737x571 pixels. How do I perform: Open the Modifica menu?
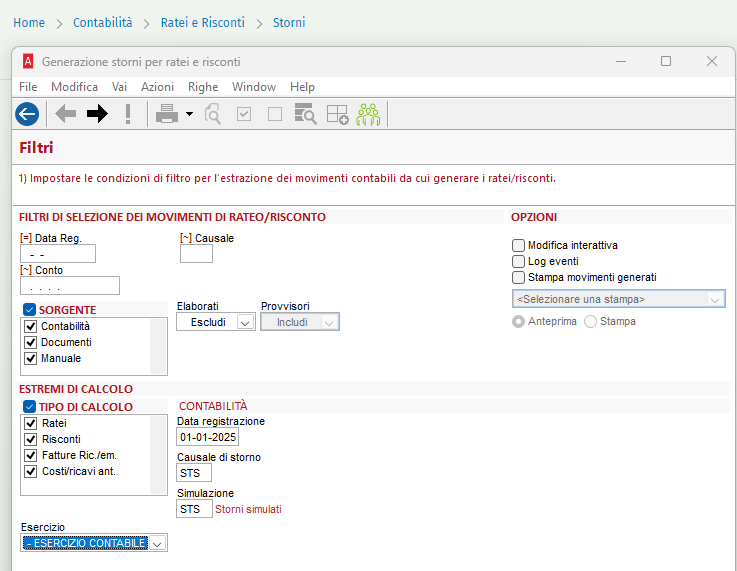(74, 87)
